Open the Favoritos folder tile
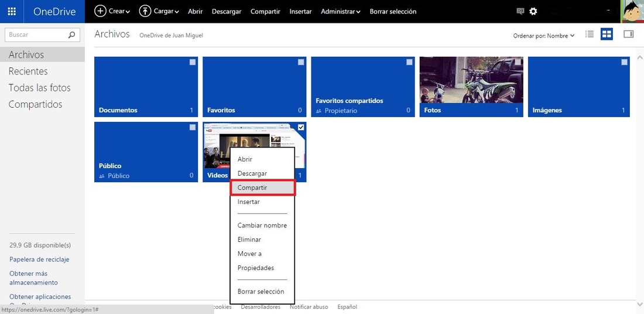Image resolution: width=644 pixels, height=314 pixels. 254,87
